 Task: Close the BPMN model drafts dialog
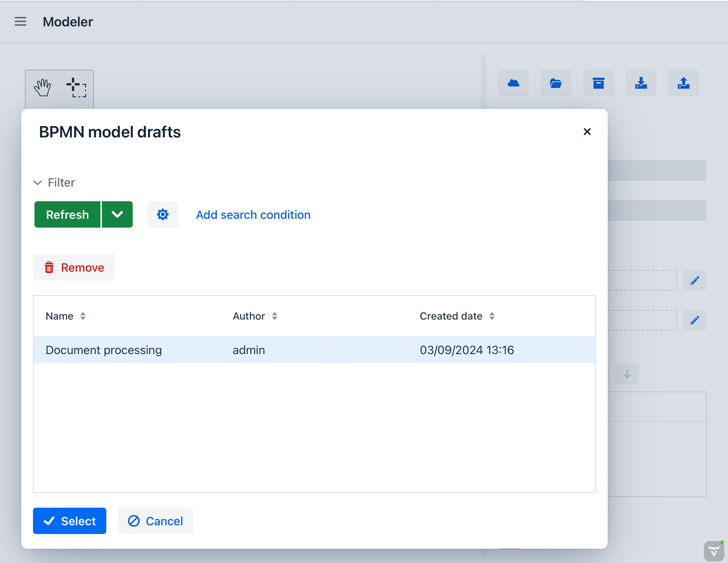click(587, 132)
